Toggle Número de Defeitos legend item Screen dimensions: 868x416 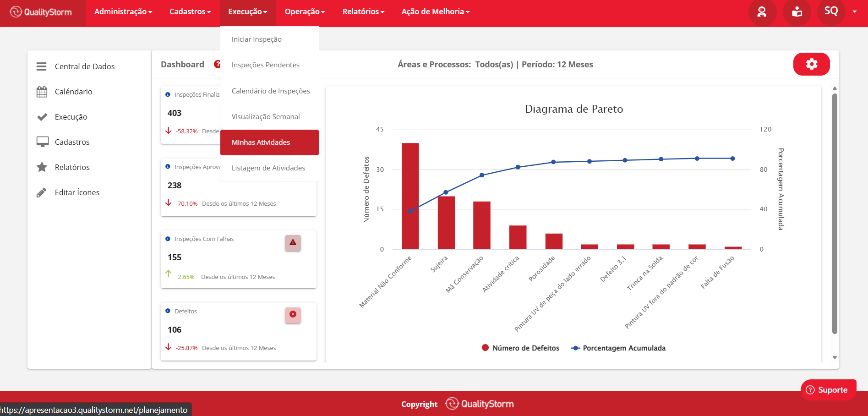click(521, 348)
